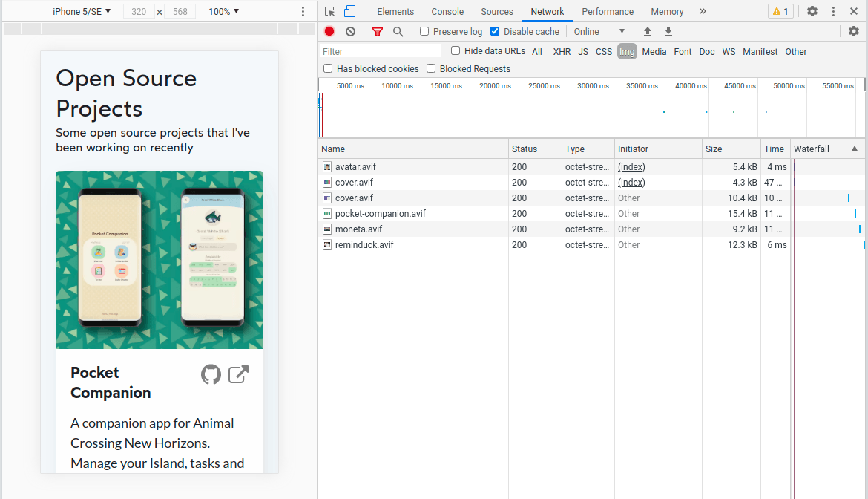Image resolution: width=868 pixels, height=499 pixels.
Task: Enable the Preserve log checkbox
Action: click(424, 31)
